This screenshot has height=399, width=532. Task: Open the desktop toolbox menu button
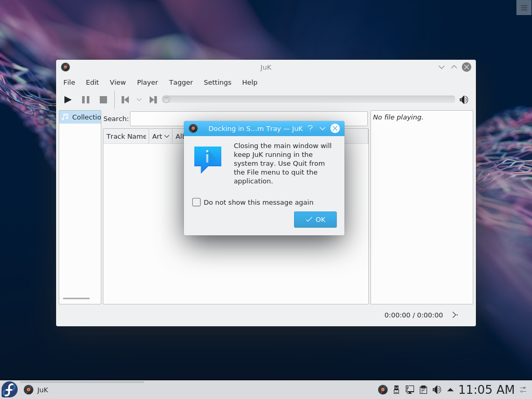pos(524,7)
